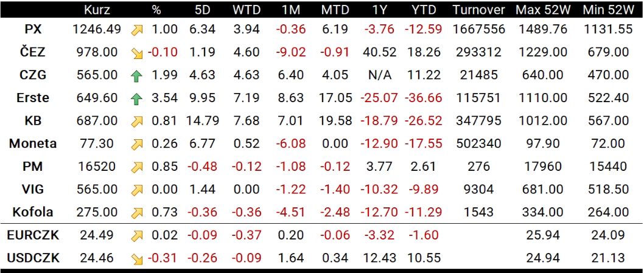
Task: Click the PM price cell 16520
Action: [x=97, y=167]
